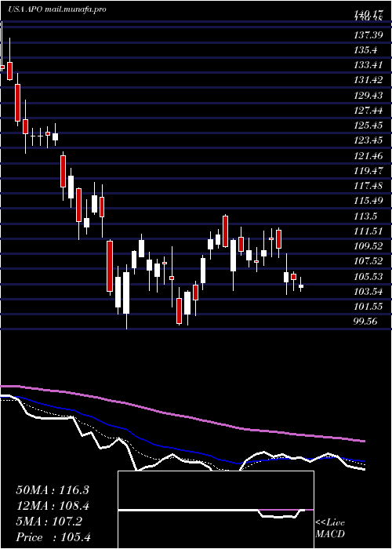Click the 111.51 price axis label
392x549 pixels.
[x=368, y=231]
